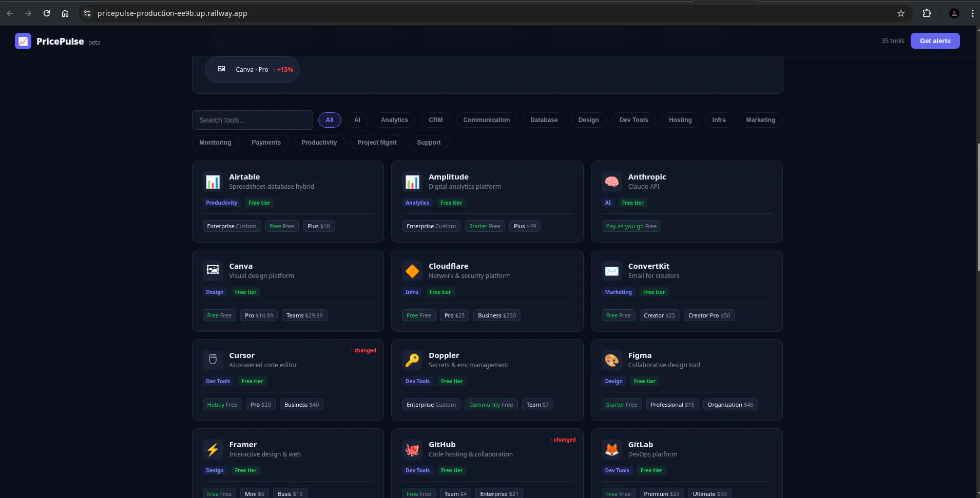The width and height of the screenshot is (980, 498).
Task: Reload the page using the refresh icon
Action: pyautogui.click(x=47, y=13)
